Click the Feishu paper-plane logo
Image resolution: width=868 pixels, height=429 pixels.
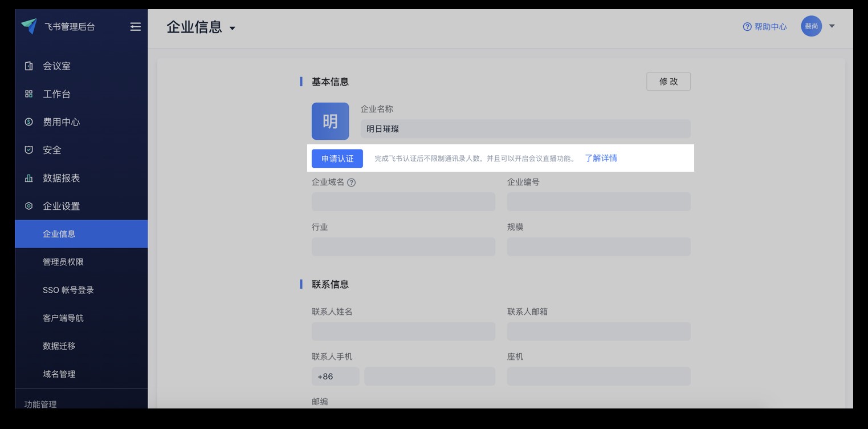(x=29, y=25)
